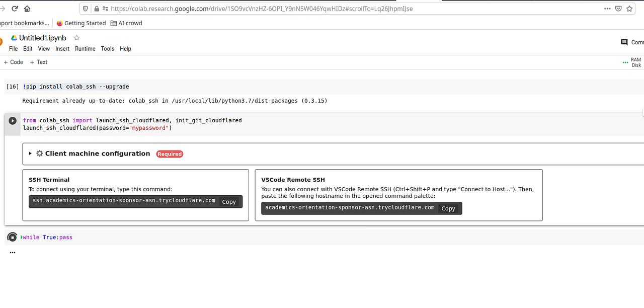Add a new cell with + Code
This screenshot has width=644, height=308.
click(13, 61)
